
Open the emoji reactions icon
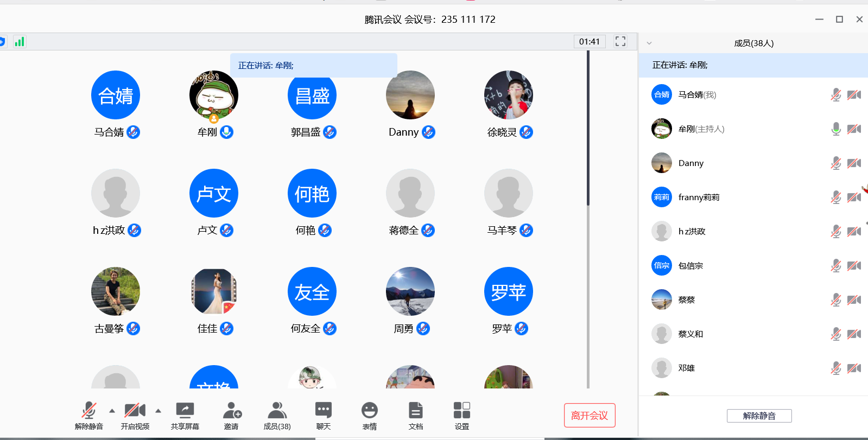(x=369, y=411)
